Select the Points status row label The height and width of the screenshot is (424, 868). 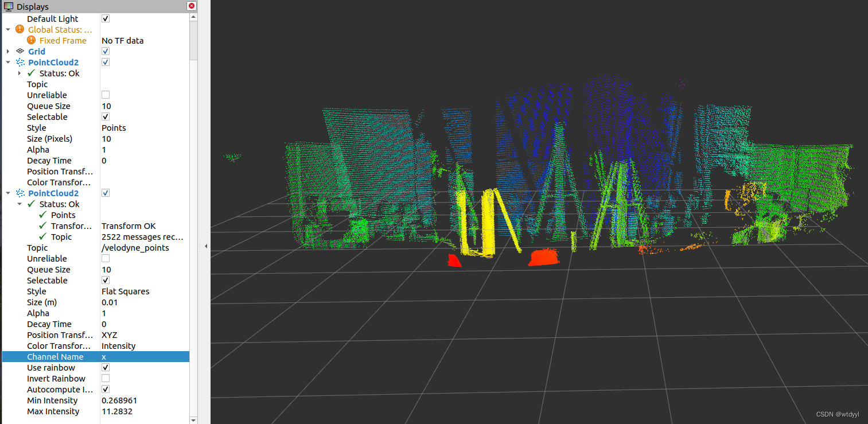[63, 215]
